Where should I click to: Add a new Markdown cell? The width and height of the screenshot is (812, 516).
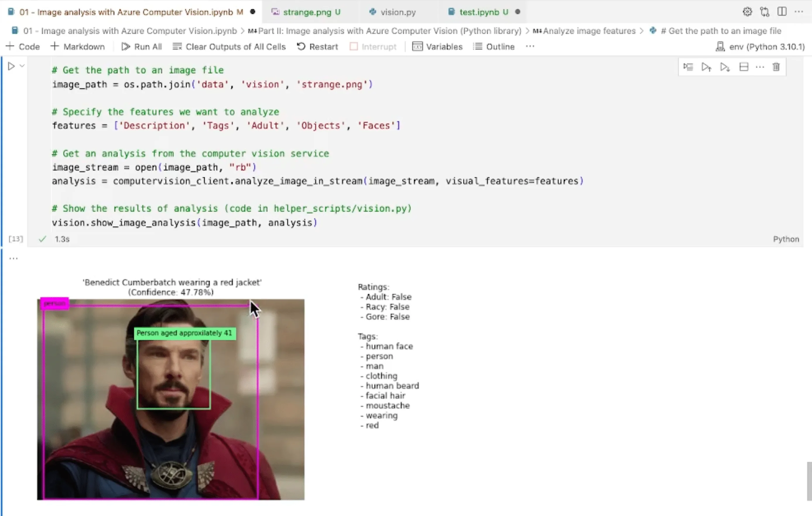click(x=78, y=47)
